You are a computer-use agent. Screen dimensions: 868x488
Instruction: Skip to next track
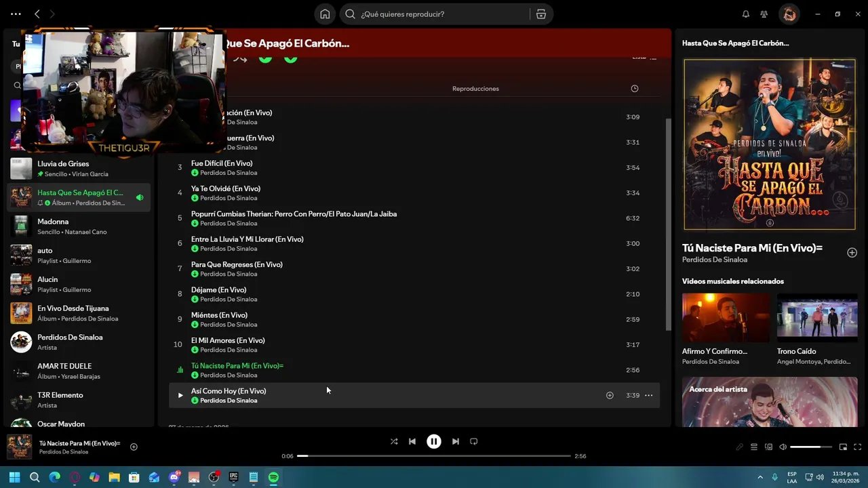coord(456,441)
